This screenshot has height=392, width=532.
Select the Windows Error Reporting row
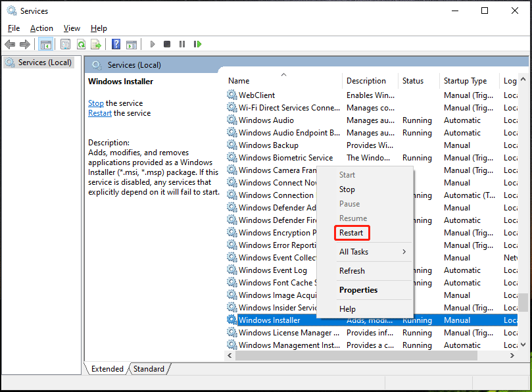click(272, 245)
